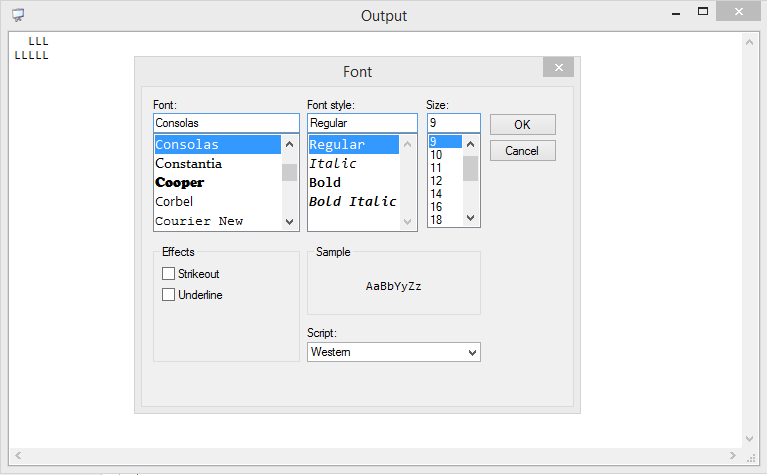Screen dimensions: 769x475
Task: Choose Courier New from the font list
Action: [199, 221]
